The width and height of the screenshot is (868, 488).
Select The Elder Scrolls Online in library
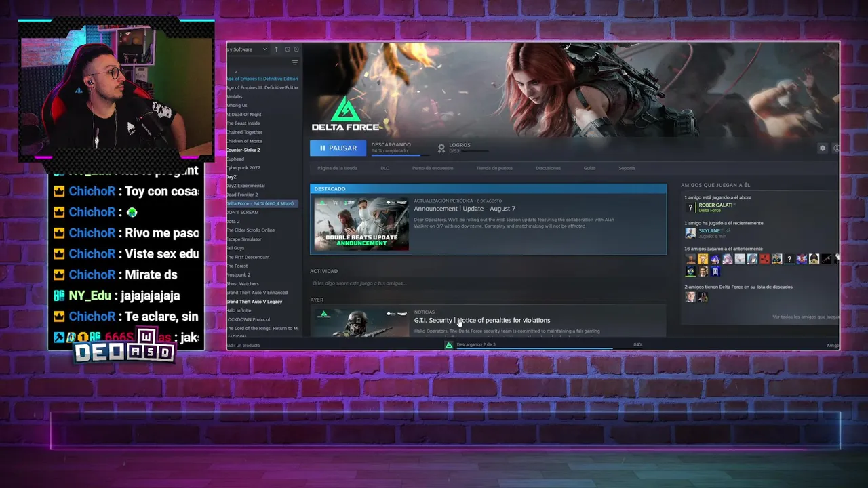[x=251, y=230]
